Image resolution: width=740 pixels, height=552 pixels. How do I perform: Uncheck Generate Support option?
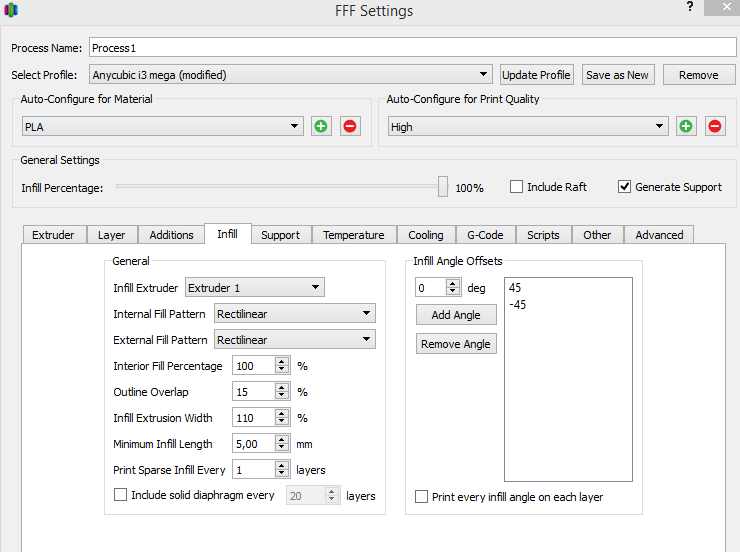[625, 187]
